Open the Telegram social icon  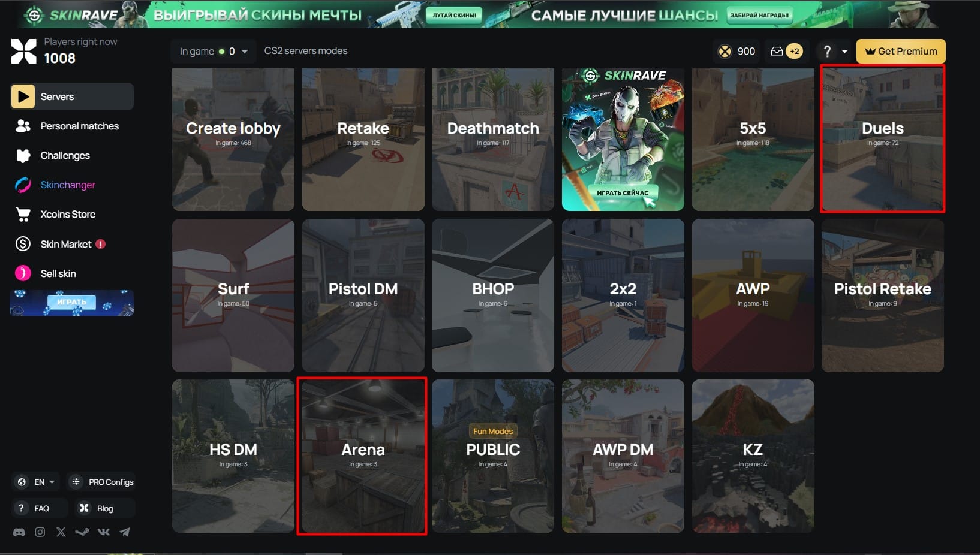point(124,532)
